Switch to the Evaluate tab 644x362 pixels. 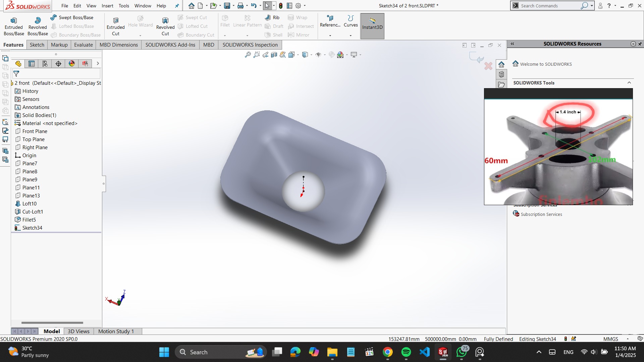click(83, 45)
